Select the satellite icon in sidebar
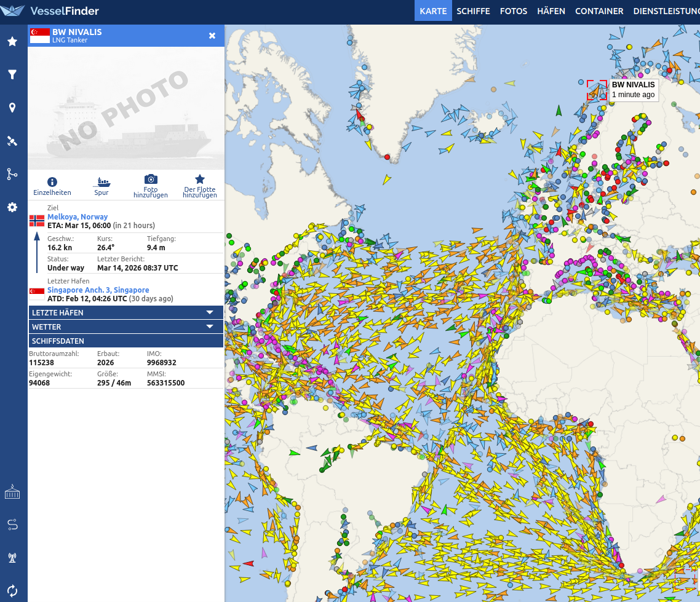 pyautogui.click(x=12, y=141)
